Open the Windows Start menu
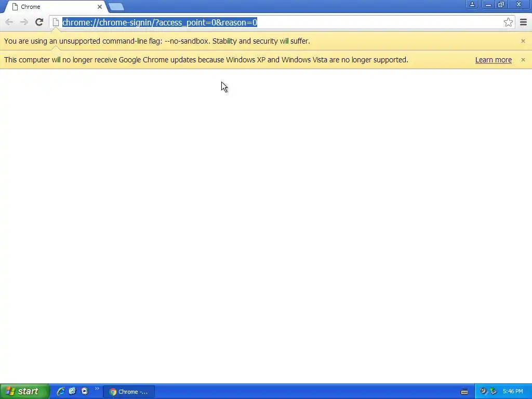This screenshot has width=532, height=399. pos(24,391)
